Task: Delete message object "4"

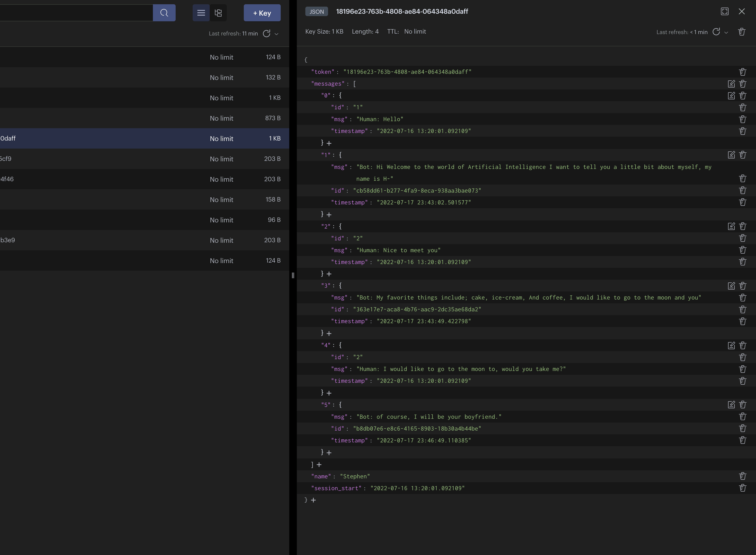Action: [x=743, y=345]
